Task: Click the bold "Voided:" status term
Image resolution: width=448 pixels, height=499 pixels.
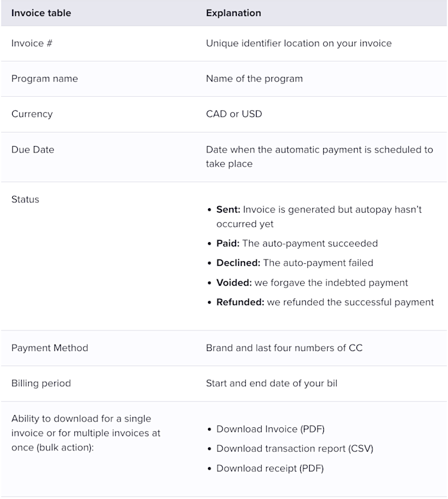Action: tap(234, 282)
